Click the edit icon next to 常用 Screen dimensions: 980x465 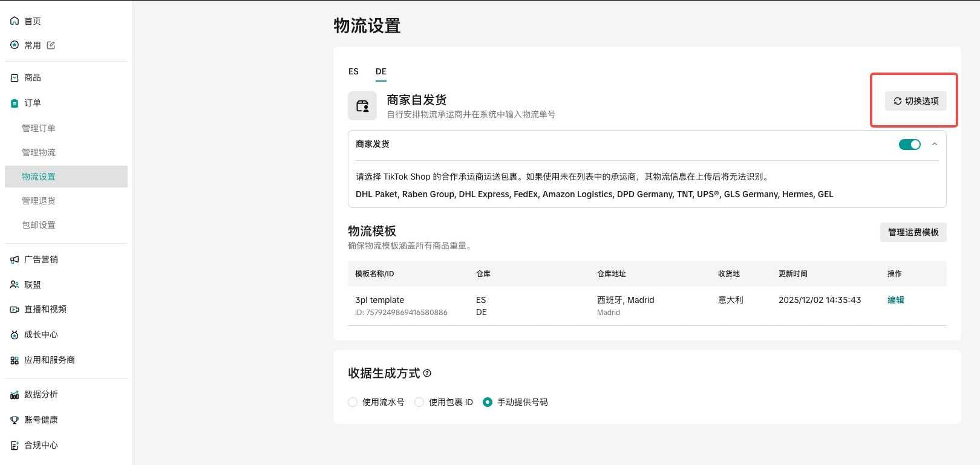pos(51,45)
